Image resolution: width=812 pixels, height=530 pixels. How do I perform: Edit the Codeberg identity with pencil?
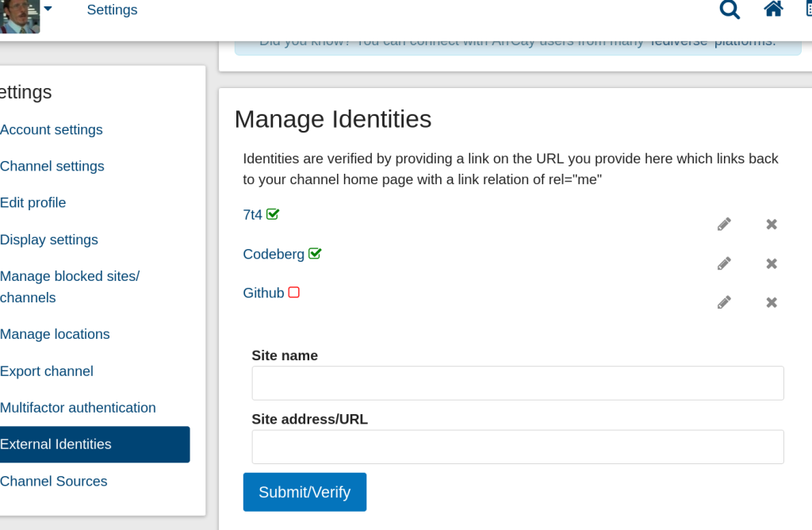coord(724,263)
